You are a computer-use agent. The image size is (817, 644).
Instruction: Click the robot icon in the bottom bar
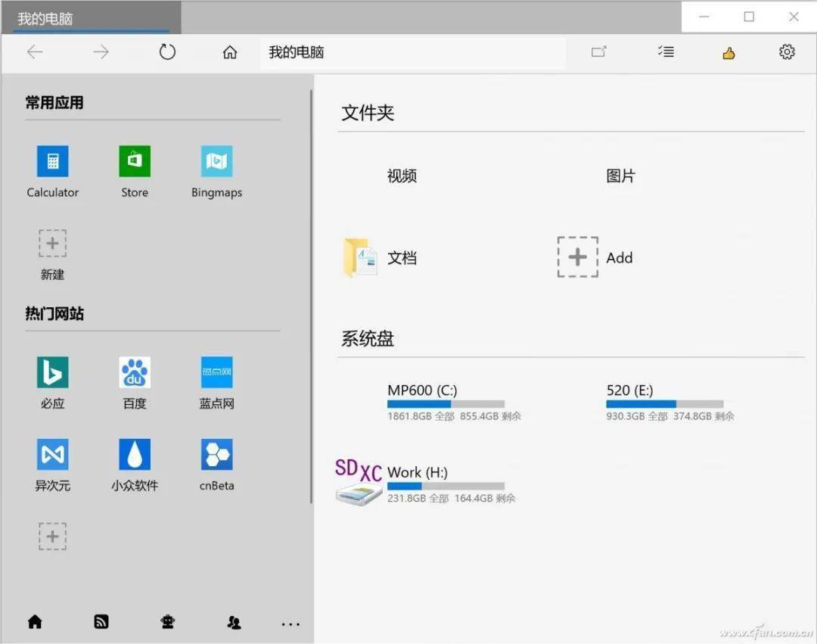point(168,621)
